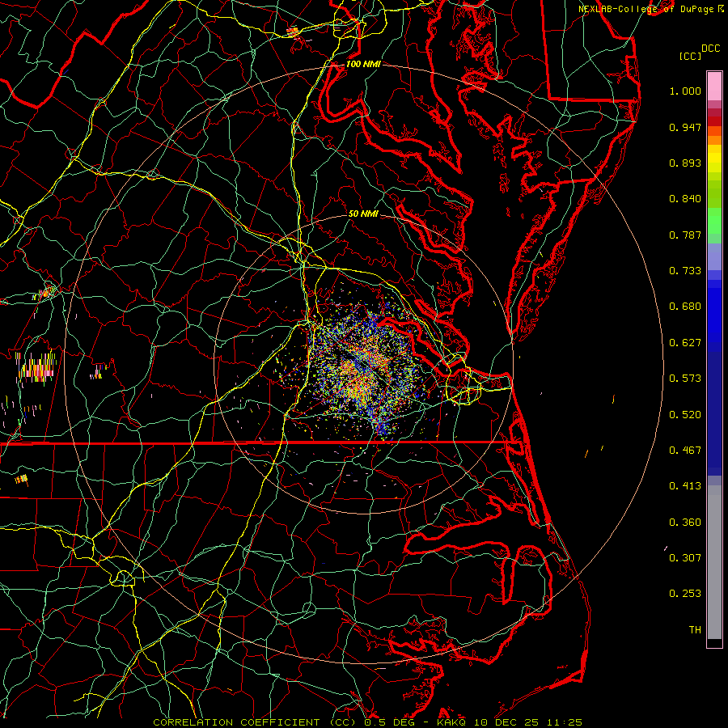Screen dimensions: 728x728
Task: Click the 0.413 legend value
Action: pos(685,486)
